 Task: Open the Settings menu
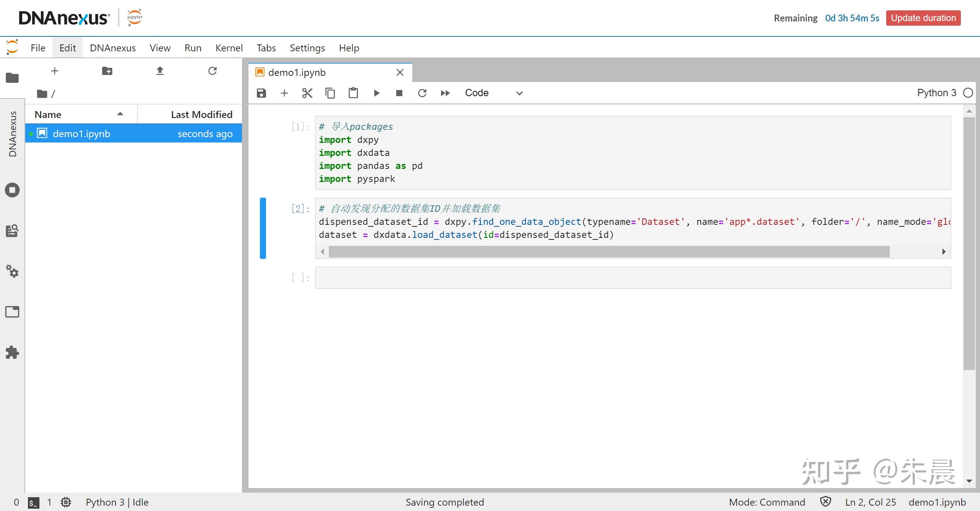(x=307, y=48)
